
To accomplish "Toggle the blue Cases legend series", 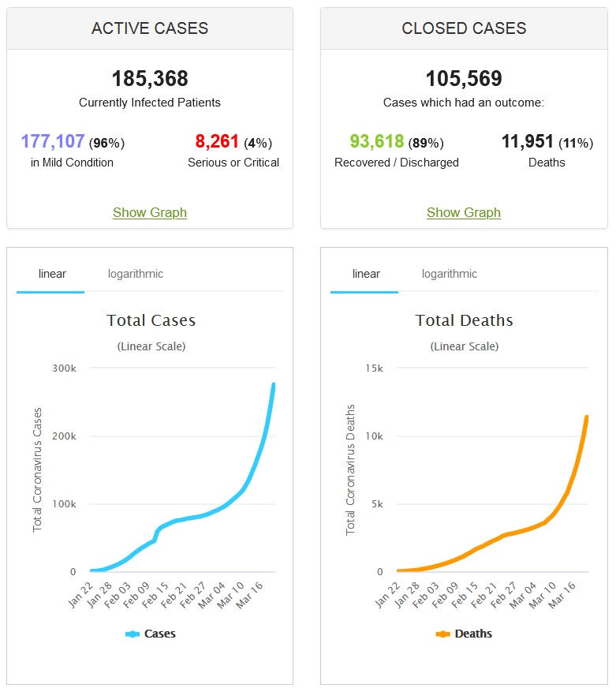I will tap(151, 634).
